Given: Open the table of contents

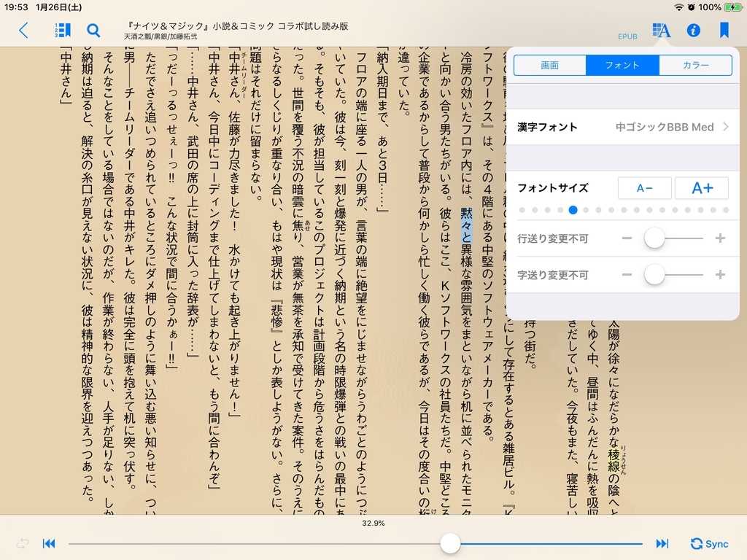Looking at the screenshot, I should coord(61,31).
